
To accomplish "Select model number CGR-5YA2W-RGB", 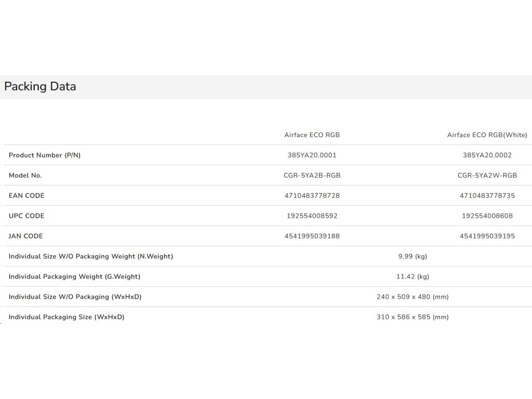I will (x=487, y=176).
